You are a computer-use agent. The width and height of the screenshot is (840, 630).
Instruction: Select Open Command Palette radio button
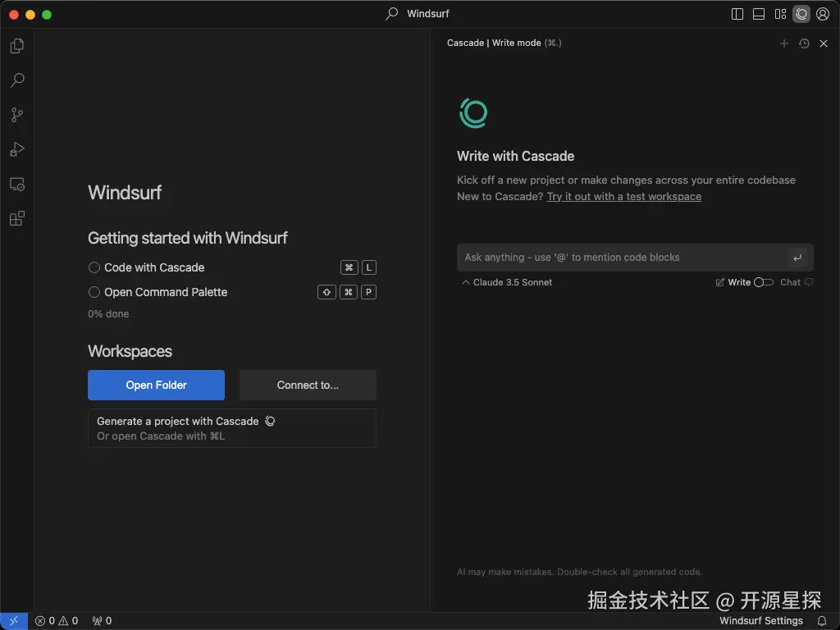pos(94,292)
